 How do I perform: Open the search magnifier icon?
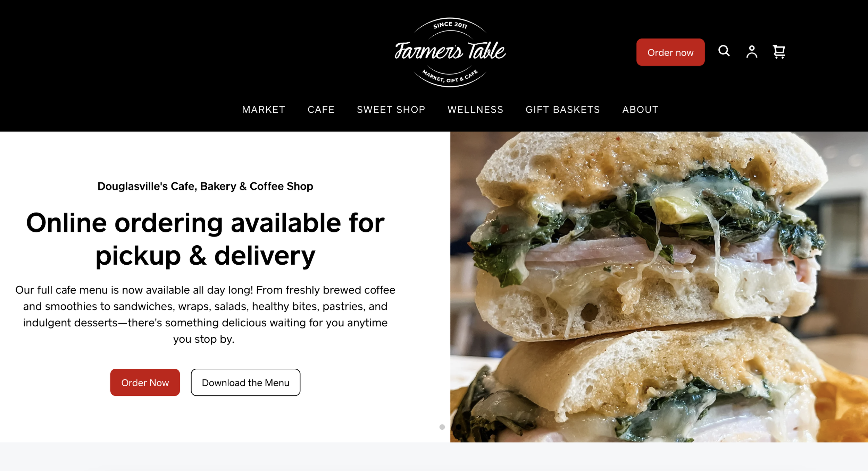coord(724,51)
